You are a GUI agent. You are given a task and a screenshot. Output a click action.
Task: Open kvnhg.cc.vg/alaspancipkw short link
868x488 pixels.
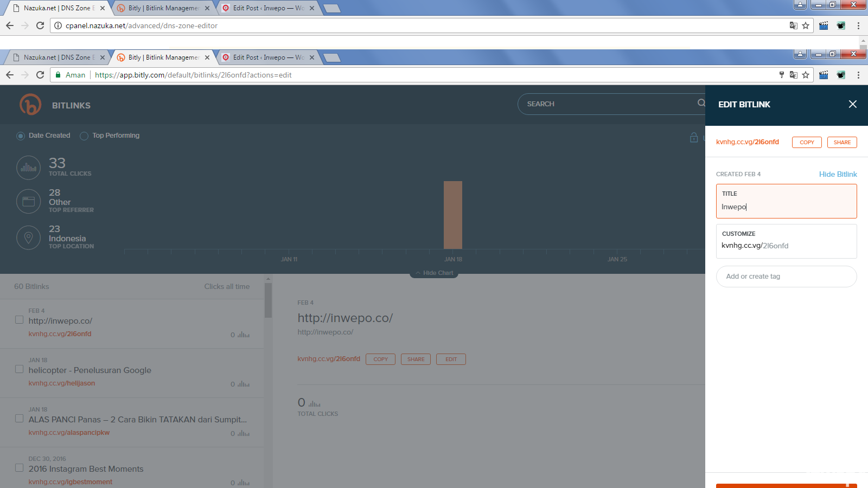point(69,432)
